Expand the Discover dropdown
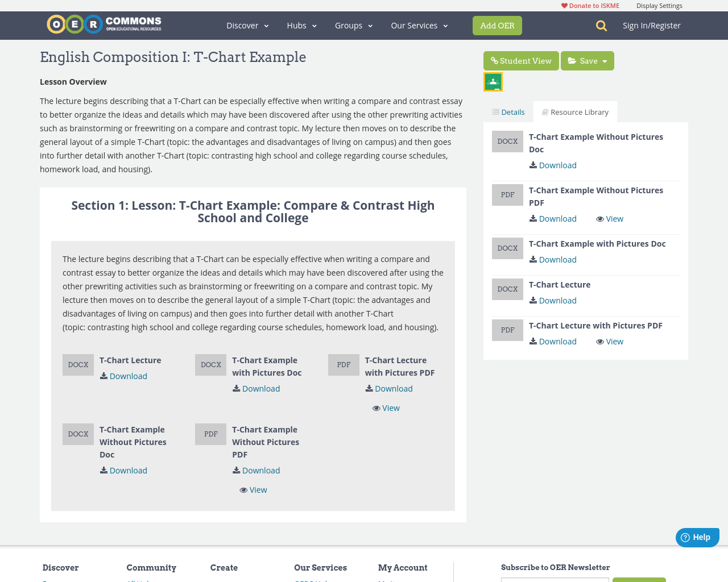The width and height of the screenshot is (728, 582). [246, 25]
